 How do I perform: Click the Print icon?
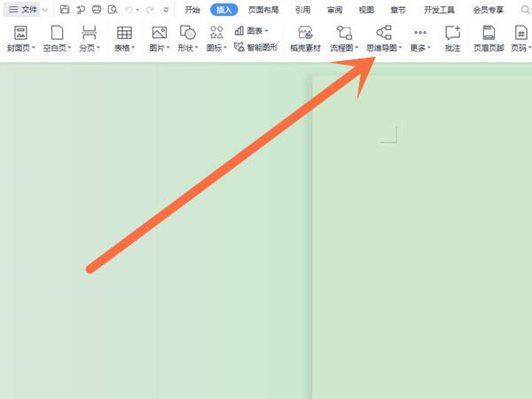tap(97, 10)
